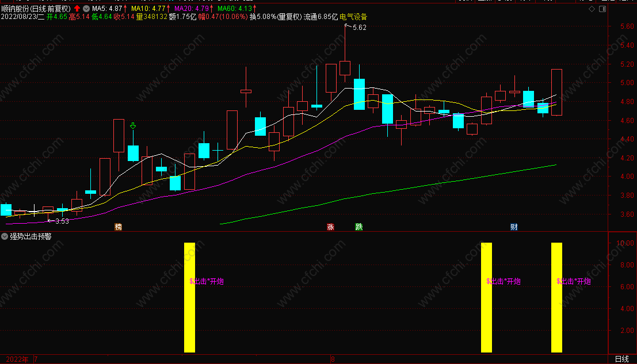Click the 高5.14 high price value
The height and width of the screenshot is (364, 637).
pyautogui.click(x=79, y=17)
